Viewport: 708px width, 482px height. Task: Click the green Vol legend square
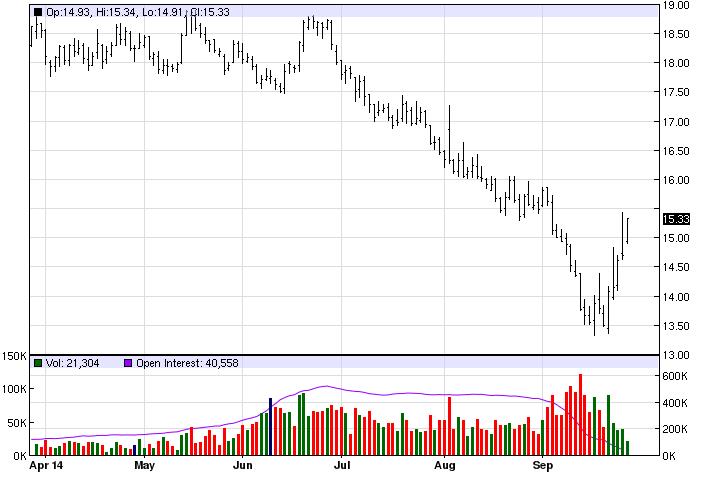(38, 363)
